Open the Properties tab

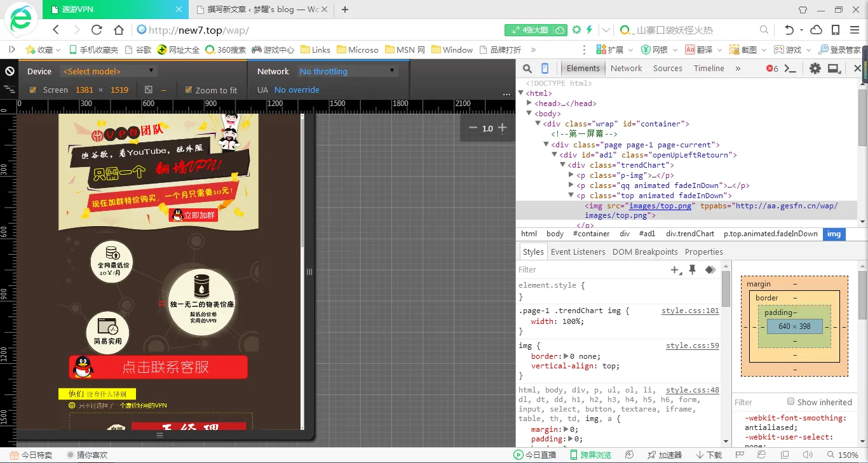click(704, 252)
